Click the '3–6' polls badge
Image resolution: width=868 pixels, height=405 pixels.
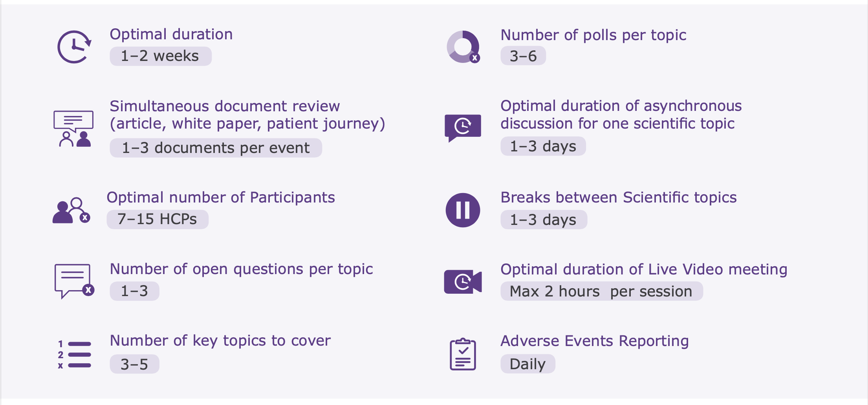523,55
